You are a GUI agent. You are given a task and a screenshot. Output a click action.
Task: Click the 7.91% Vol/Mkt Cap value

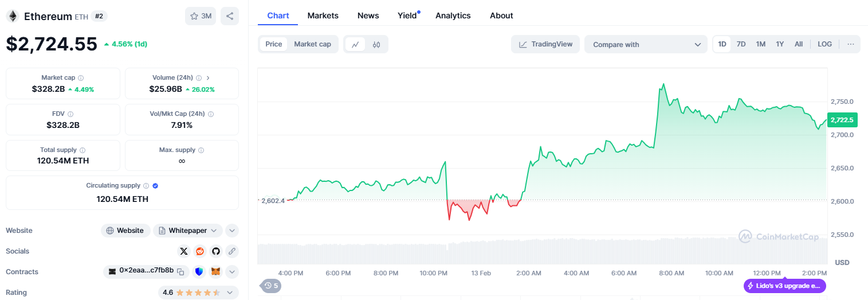pos(182,125)
